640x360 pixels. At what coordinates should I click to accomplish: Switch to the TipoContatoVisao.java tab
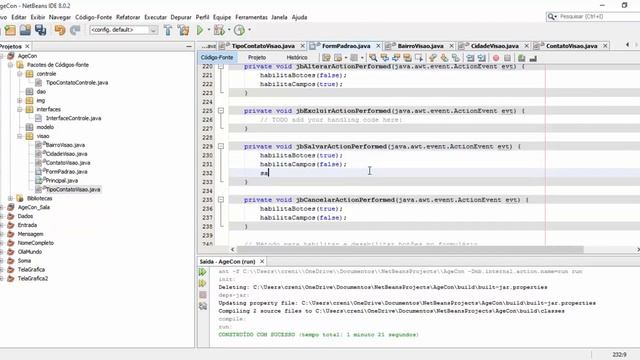click(x=263, y=46)
